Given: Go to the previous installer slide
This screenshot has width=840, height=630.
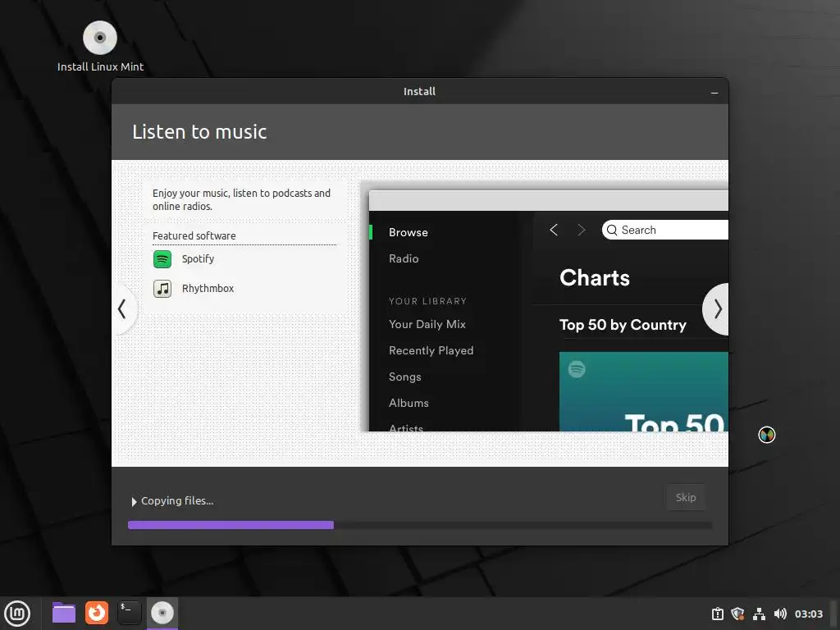Looking at the screenshot, I should (x=123, y=309).
